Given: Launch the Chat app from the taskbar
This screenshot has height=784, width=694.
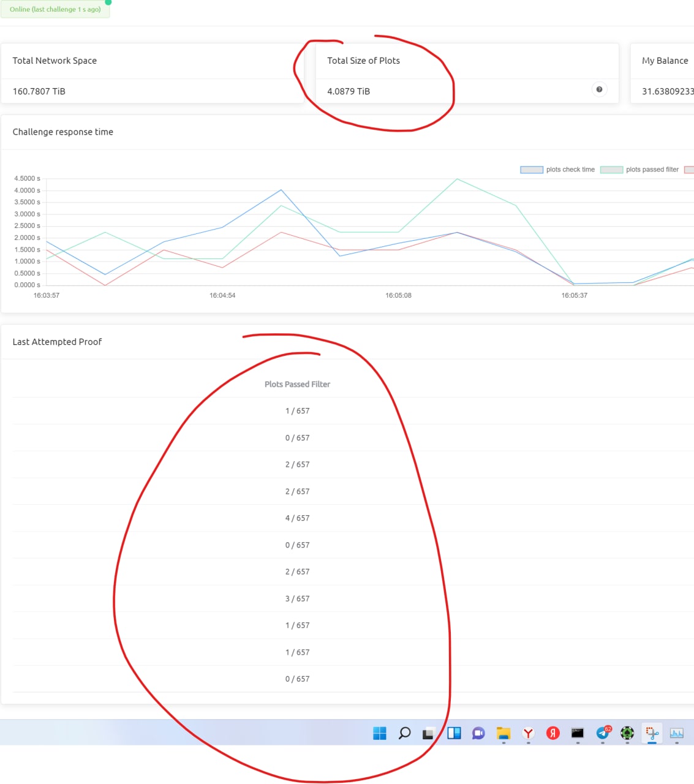Looking at the screenshot, I should click(478, 733).
